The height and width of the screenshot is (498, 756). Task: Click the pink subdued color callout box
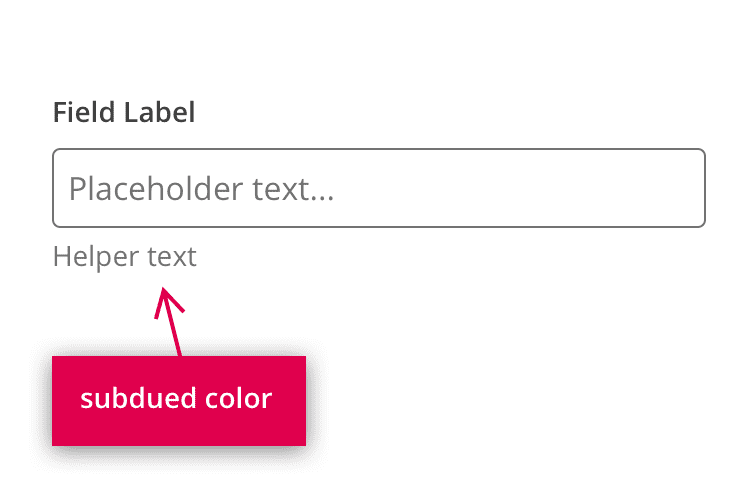coord(178,400)
